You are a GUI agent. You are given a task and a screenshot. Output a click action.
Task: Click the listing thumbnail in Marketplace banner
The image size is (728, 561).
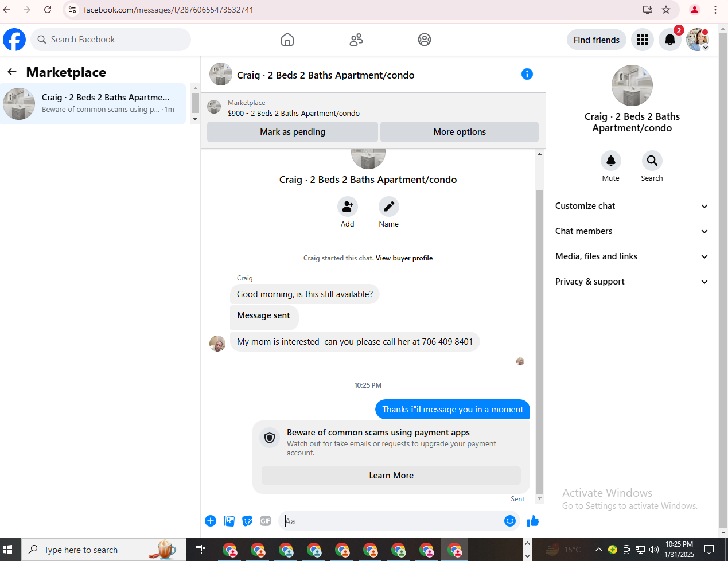click(214, 107)
